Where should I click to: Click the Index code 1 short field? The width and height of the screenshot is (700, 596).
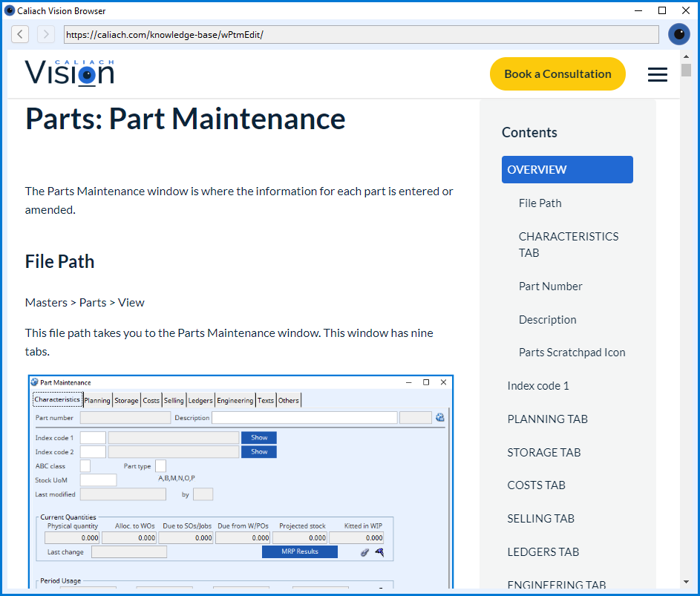pyautogui.click(x=93, y=437)
